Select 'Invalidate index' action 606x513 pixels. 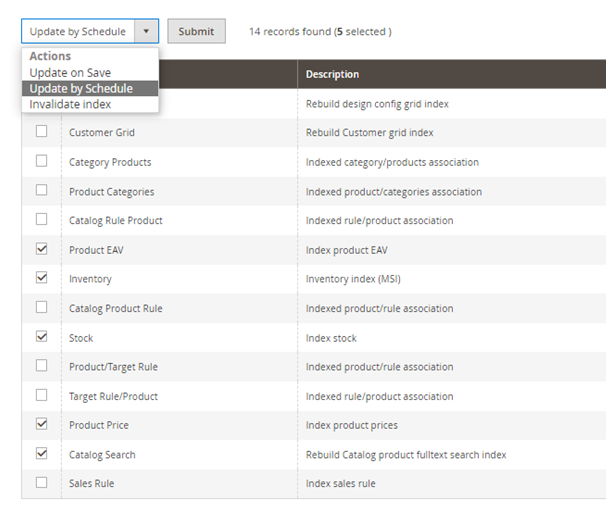point(70,104)
